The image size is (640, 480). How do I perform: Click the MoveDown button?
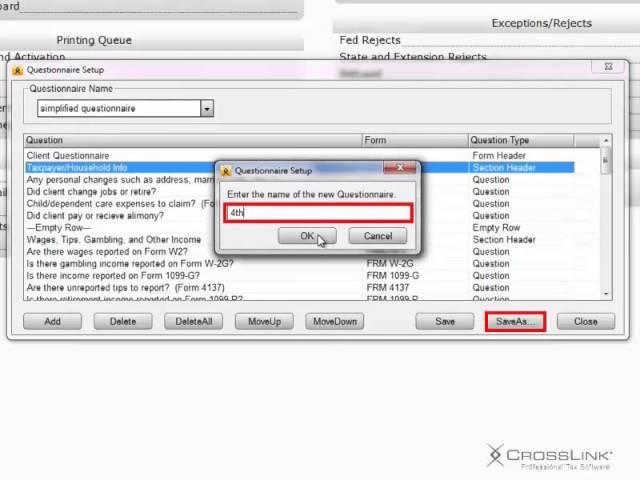coord(335,322)
